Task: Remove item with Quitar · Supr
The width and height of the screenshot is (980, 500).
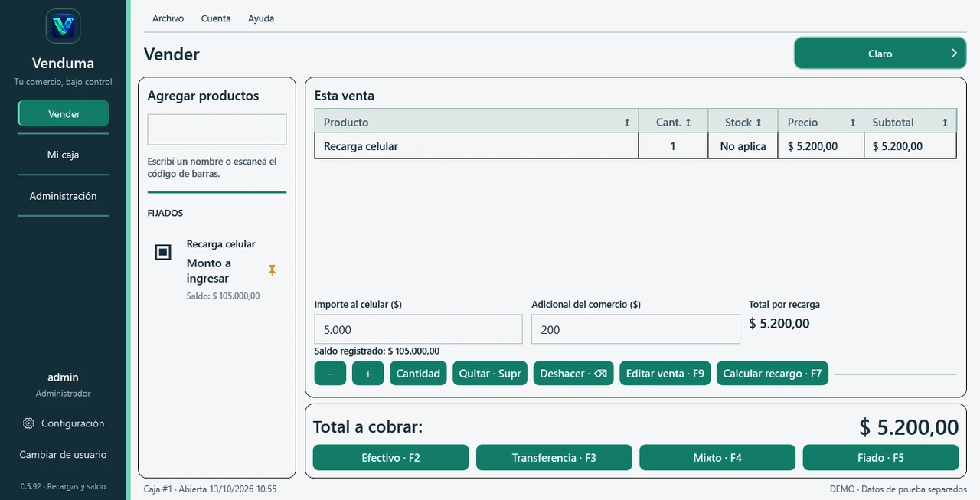Action: pos(490,374)
